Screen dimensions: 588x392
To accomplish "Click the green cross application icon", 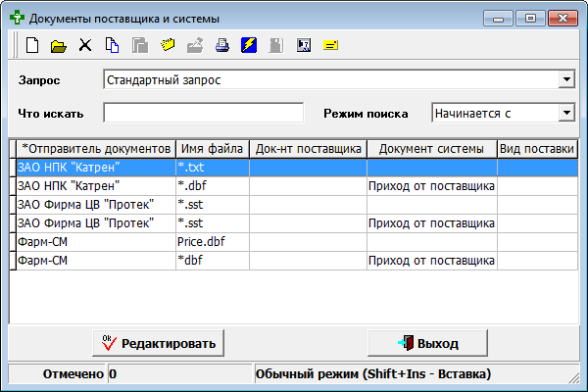I will click(x=17, y=18).
